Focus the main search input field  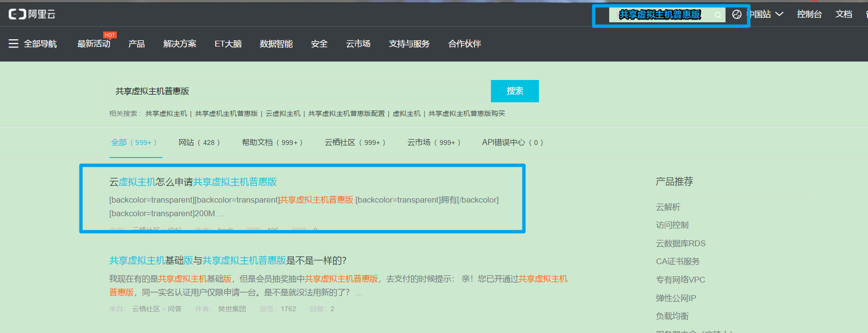click(x=300, y=91)
